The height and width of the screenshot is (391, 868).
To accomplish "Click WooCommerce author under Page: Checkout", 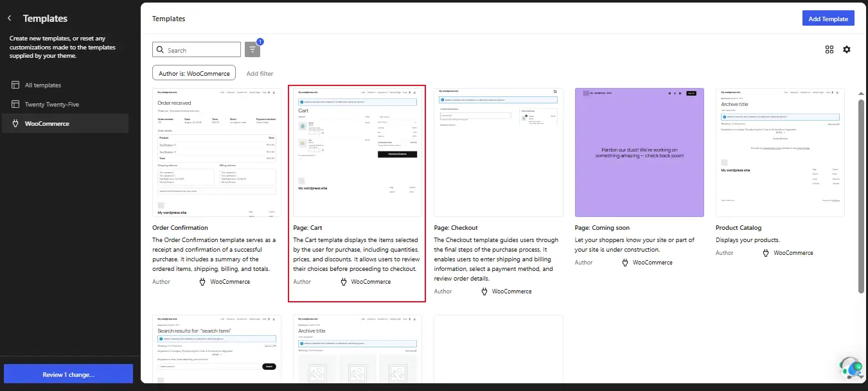I will click(512, 291).
